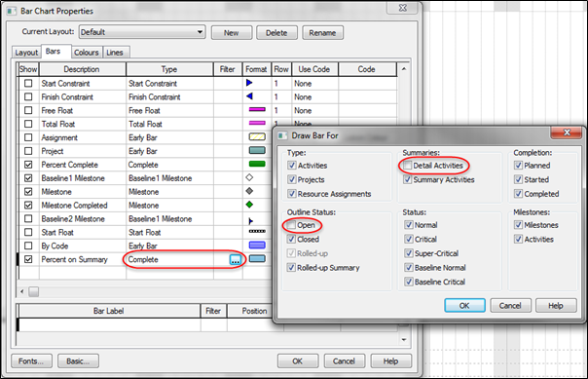Confirm with OK in Draw Bar For dialog
This screenshot has width=588, height=379.
464,306
